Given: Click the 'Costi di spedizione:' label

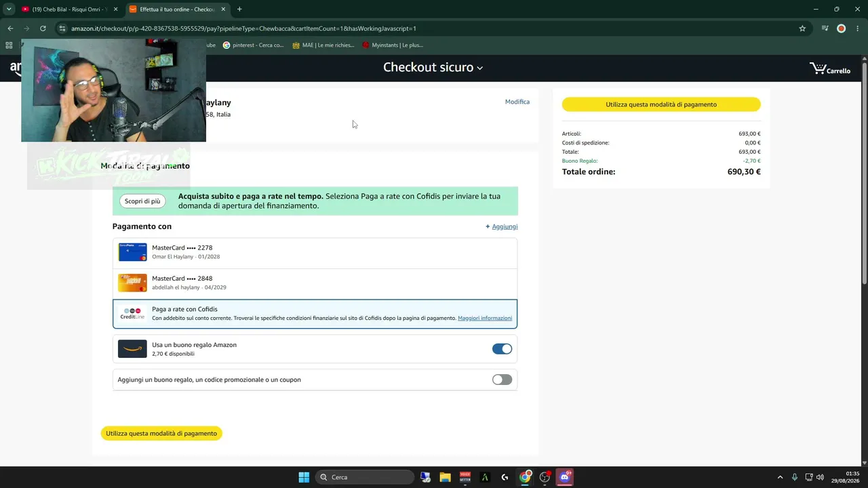Looking at the screenshot, I should point(586,143).
